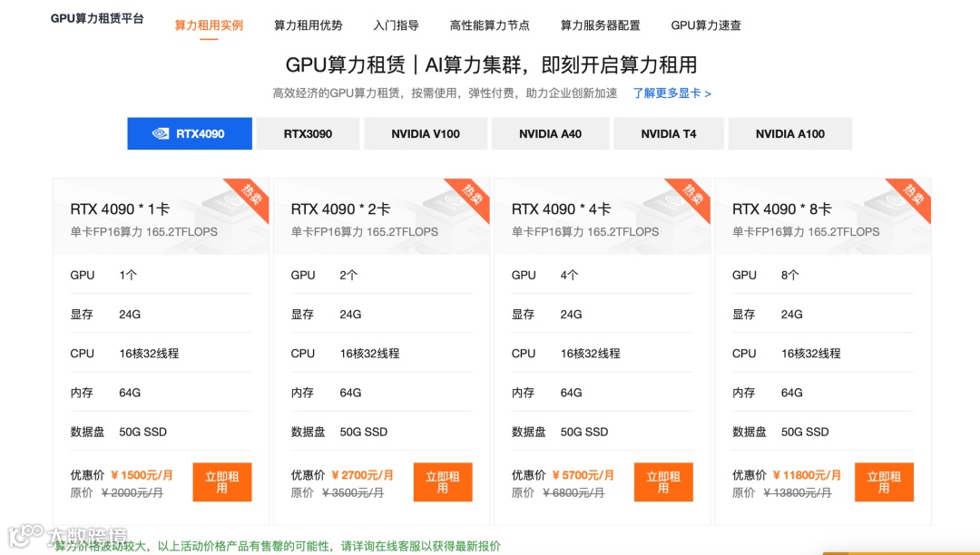Switch to the NVIDIA V100 tab
Image resolution: width=980 pixels, height=555 pixels.
click(x=425, y=133)
